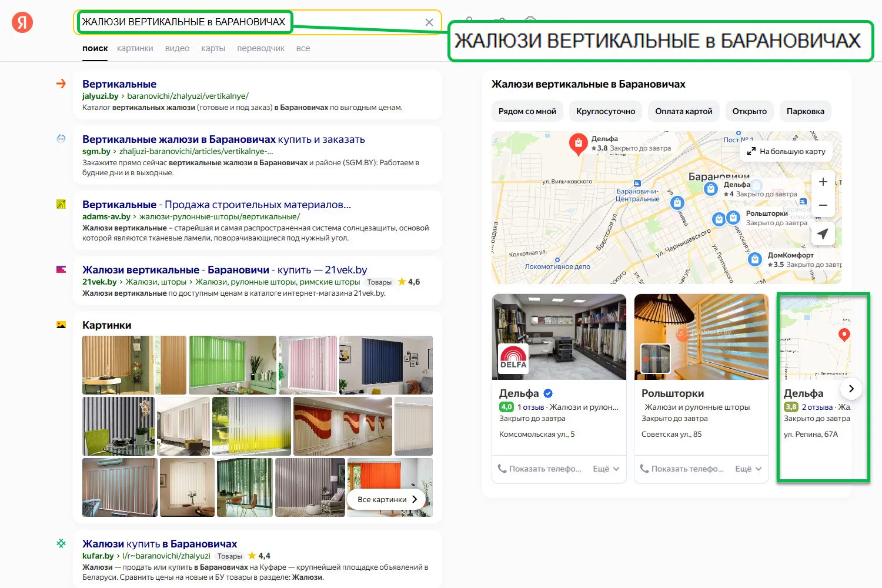Click into the search input field
The height and width of the screenshot is (588, 882).
257,22
